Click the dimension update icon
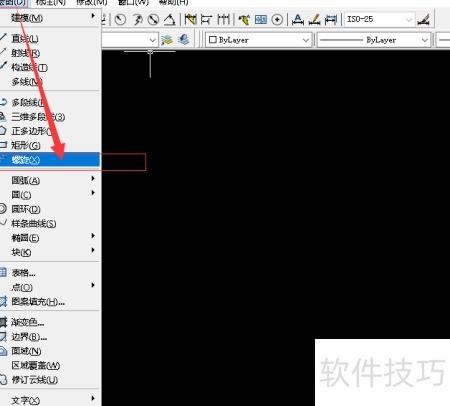This screenshot has width=450, height=406. pos(331,20)
